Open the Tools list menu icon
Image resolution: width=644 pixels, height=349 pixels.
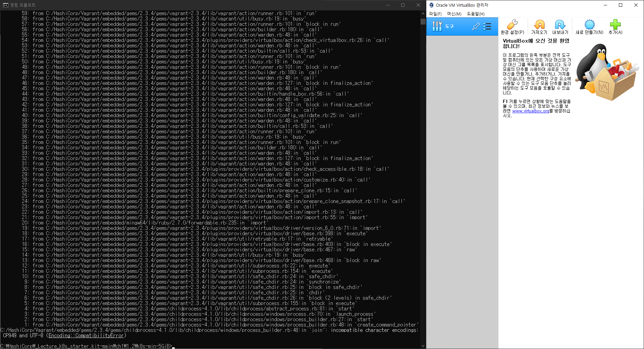pos(487,27)
